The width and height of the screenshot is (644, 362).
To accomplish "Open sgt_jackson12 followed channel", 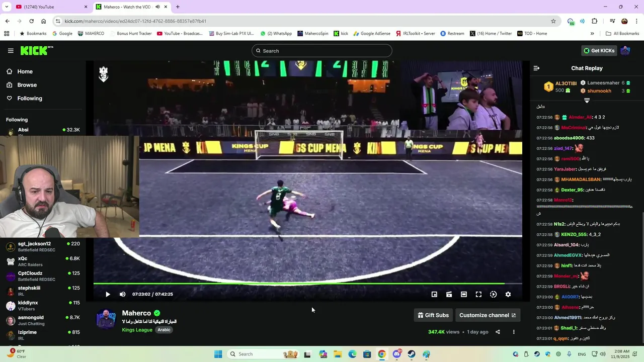I will click(43, 246).
